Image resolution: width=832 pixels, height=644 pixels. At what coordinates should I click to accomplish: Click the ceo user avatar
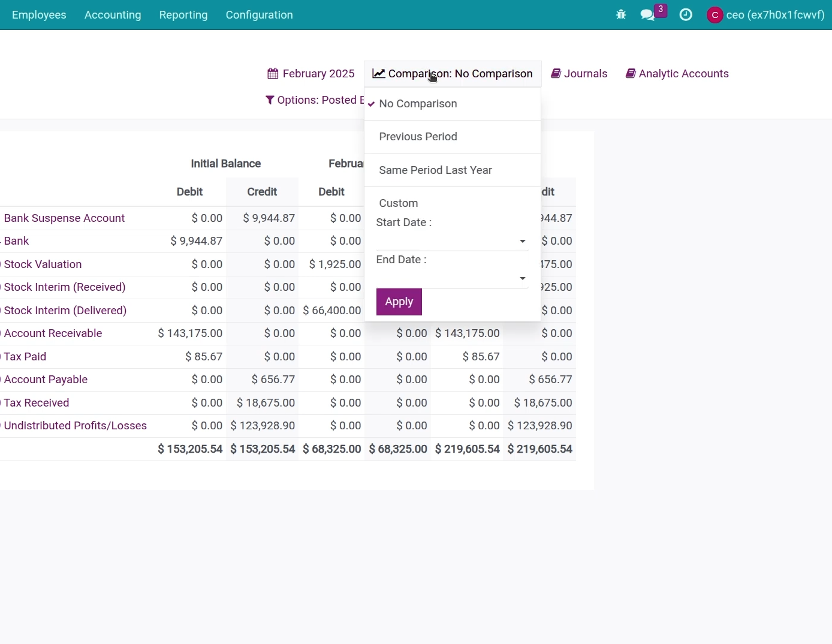click(715, 15)
